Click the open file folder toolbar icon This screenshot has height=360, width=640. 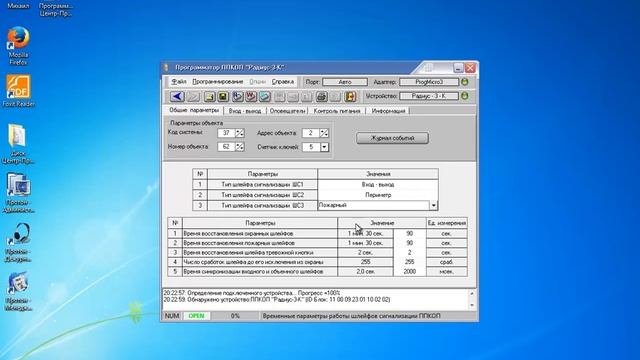coord(209,96)
